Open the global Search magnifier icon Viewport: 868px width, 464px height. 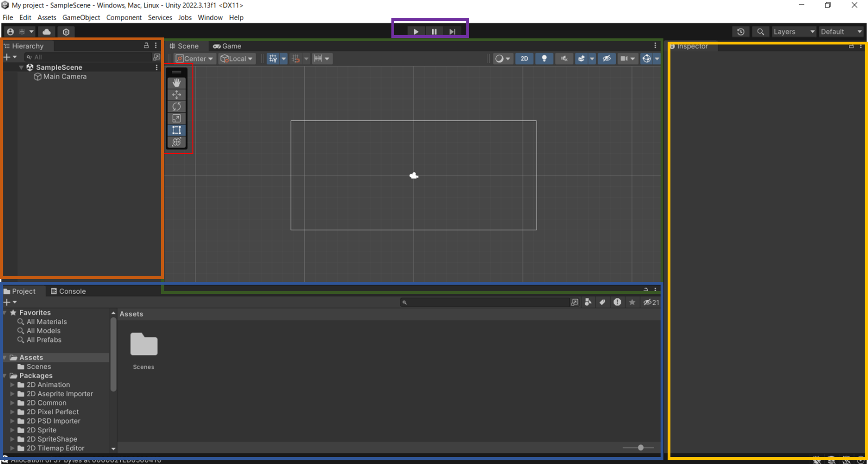click(x=760, y=32)
